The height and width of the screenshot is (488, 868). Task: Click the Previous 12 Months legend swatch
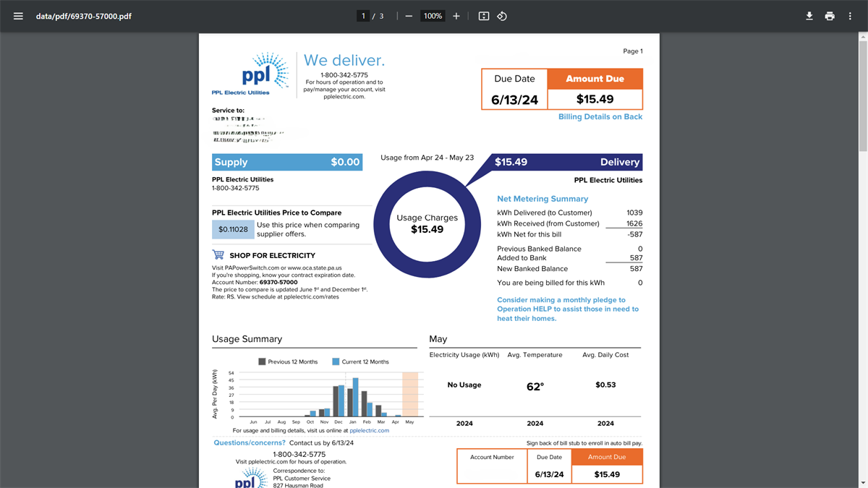(263, 361)
